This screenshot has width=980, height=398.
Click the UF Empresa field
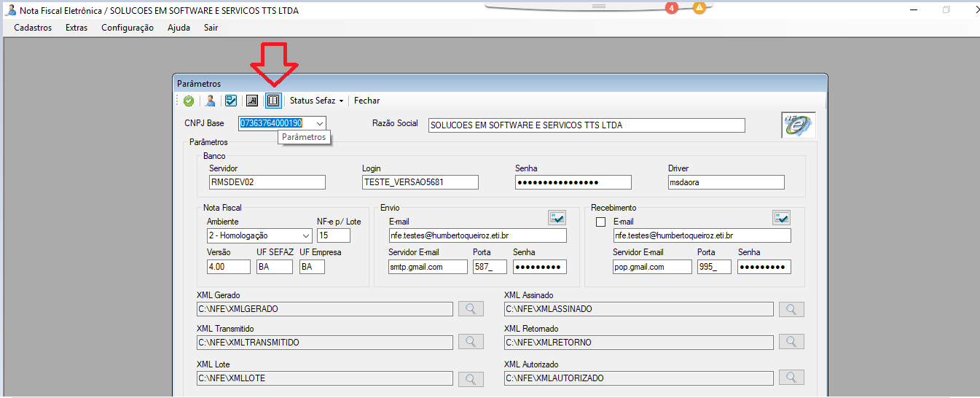(312, 267)
